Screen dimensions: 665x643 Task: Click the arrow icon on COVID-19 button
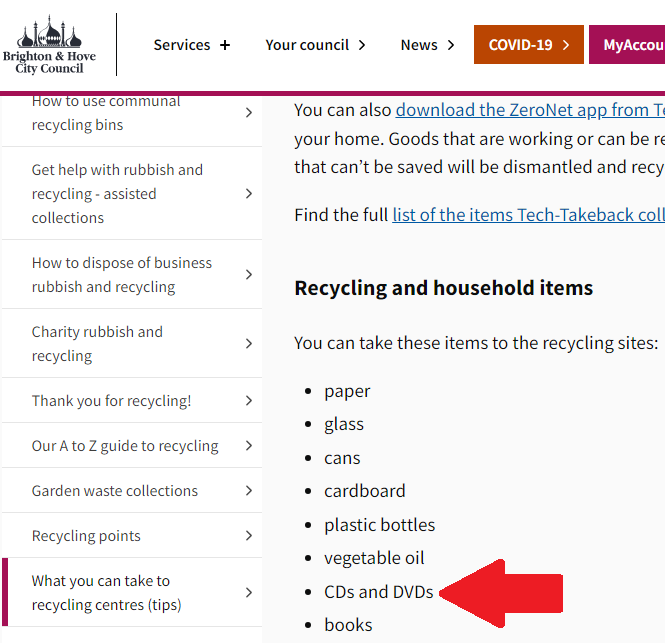point(566,45)
